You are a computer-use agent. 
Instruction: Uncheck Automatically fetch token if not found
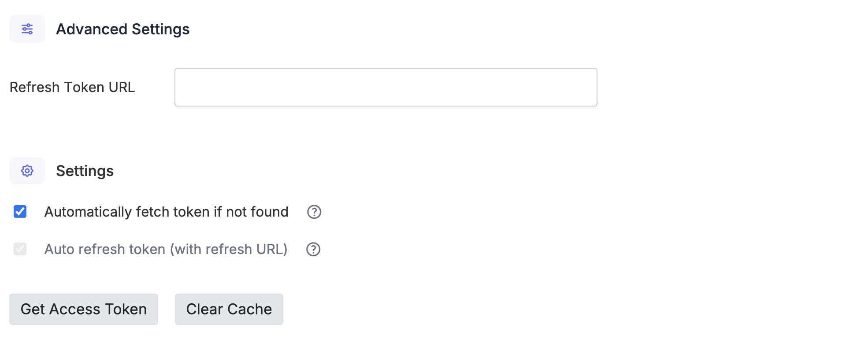(19, 212)
